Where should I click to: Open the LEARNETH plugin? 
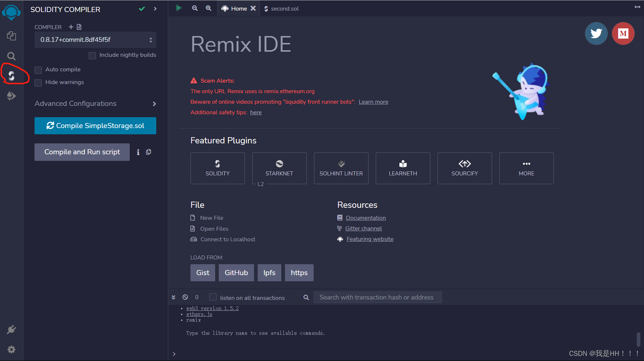coord(403,168)
